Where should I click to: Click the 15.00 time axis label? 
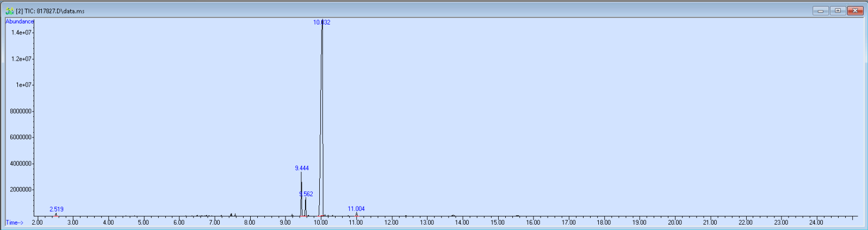pos(498,222)
